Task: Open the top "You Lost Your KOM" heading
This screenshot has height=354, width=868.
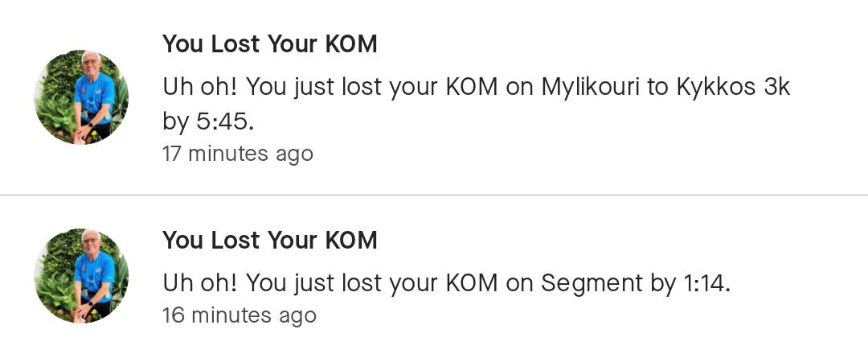Action: click(x=269, y=44)
